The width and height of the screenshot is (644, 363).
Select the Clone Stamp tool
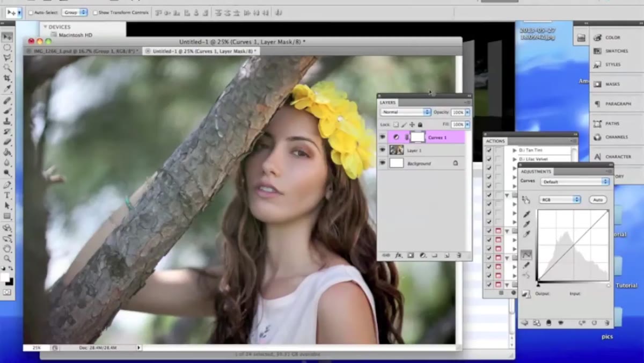[x=7, y=121]
